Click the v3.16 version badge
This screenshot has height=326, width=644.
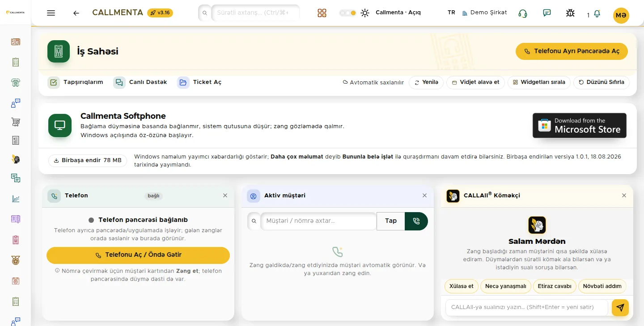pyautogui.click(x=160, y=13)
